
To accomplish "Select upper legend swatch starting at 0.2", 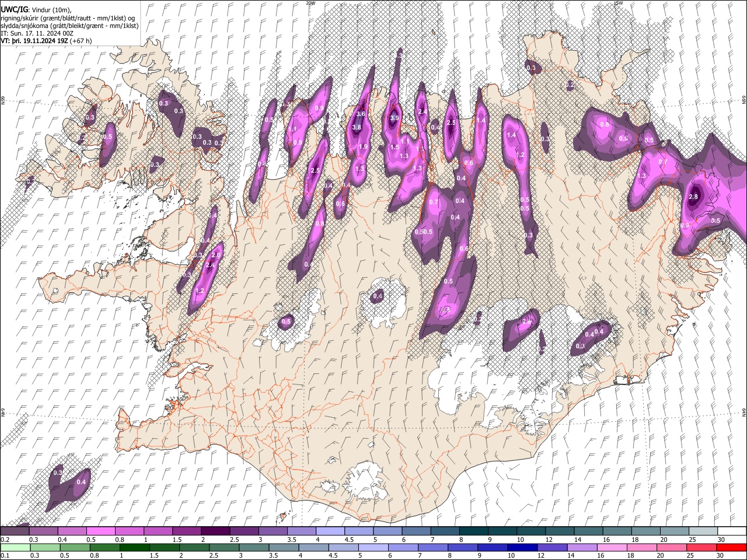I will point(15,531).
